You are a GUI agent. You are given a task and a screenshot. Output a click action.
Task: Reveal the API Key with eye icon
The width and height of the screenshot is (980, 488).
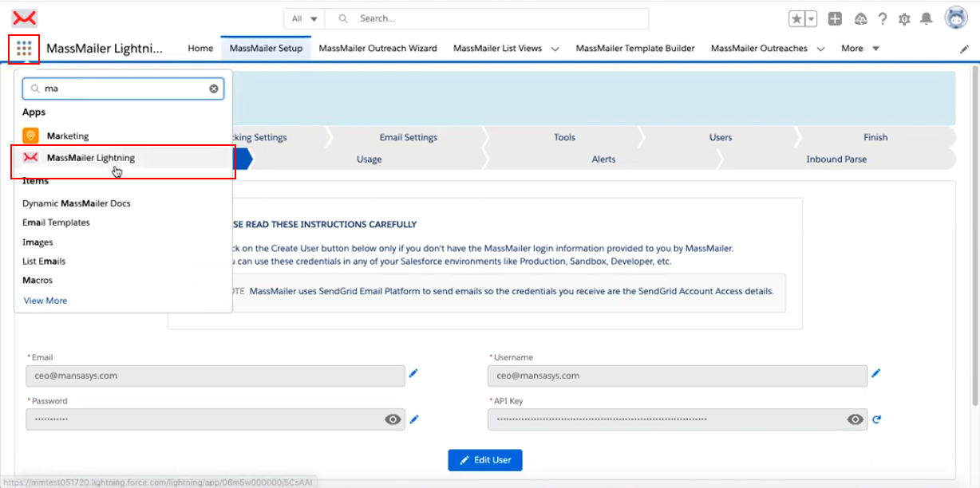[855, 419]
